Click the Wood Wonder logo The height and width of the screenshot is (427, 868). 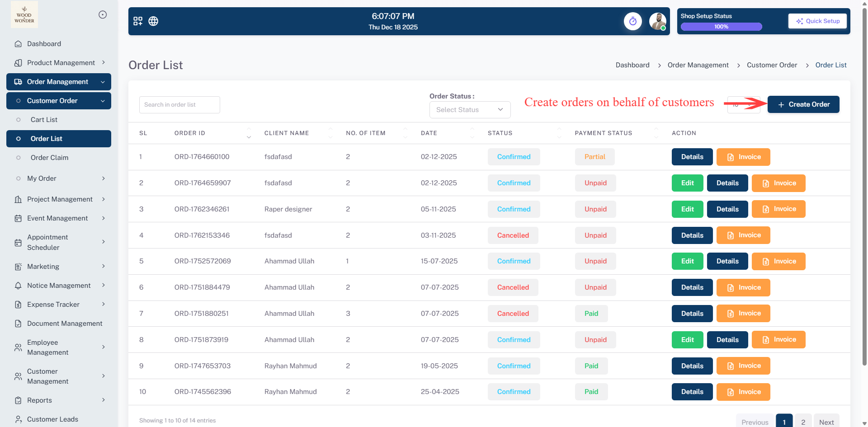tap(24, 15)
